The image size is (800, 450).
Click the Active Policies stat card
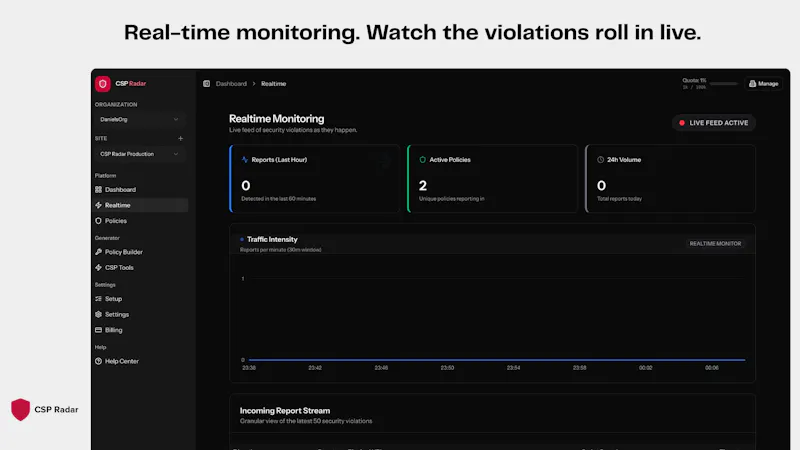coord(492,179)
